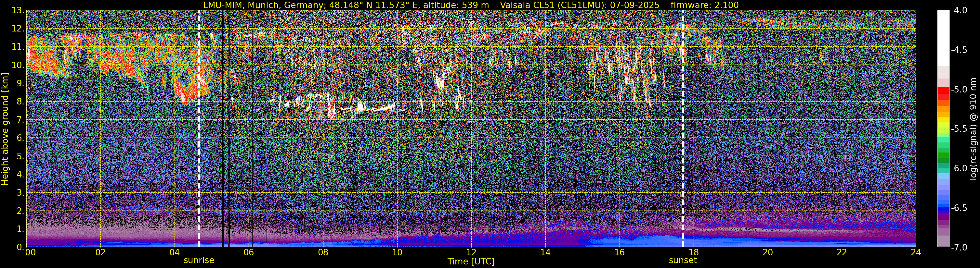Select the "log(rc-signal) @ 910 nm" colorbar label
980x268 pixels.
click(x=974, y=129)
